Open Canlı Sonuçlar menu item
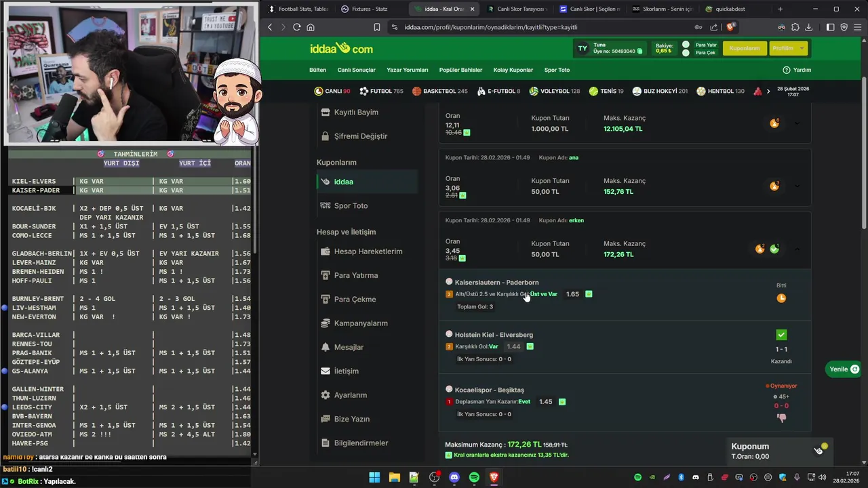The image size is (868, 488). click(x=356, y=70)
